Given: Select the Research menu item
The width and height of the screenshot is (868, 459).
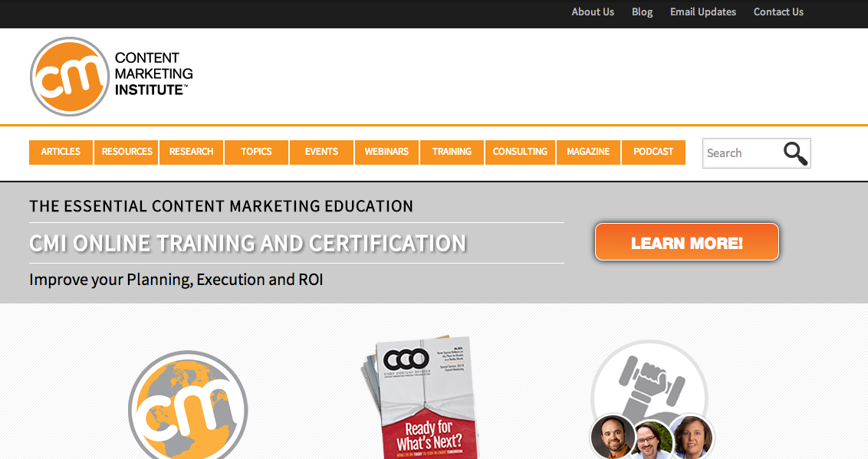Looking at the screenshot, I should (192, 152).
